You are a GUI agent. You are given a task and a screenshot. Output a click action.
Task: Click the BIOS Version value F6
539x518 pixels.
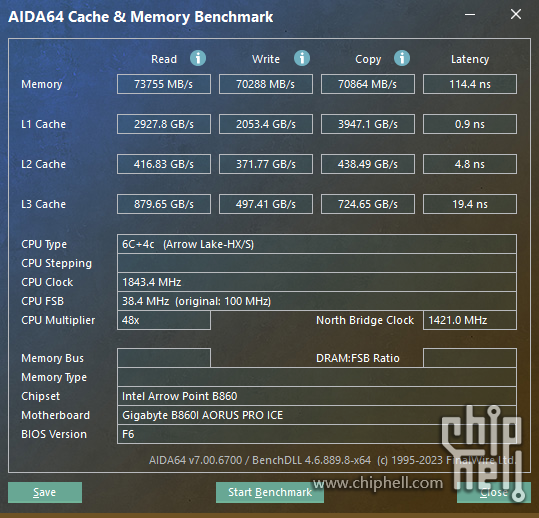pyautogui.click(x=317, y=434)
